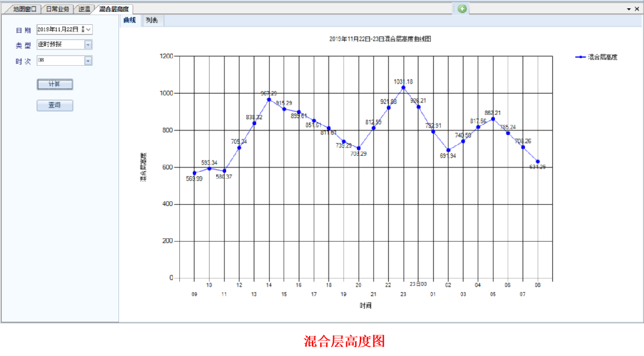Click the data point labeled 691.94

click(x=449, y=150)
